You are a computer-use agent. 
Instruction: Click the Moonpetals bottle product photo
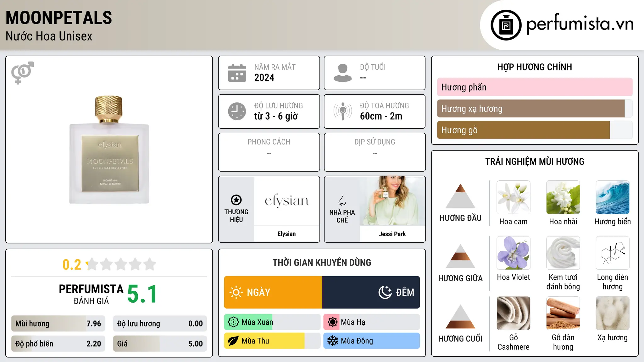point(109,150)
